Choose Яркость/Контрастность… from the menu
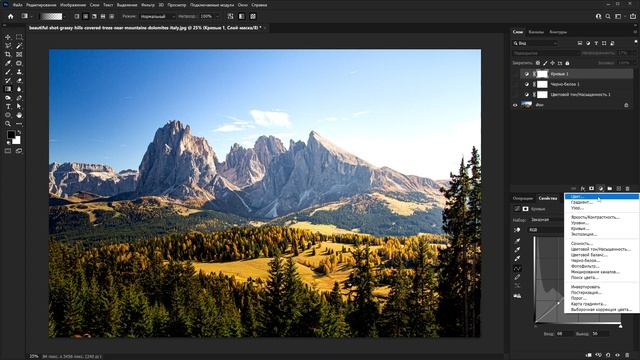The image size is (640, 360). pyautogui.click(x=595, y=217)
